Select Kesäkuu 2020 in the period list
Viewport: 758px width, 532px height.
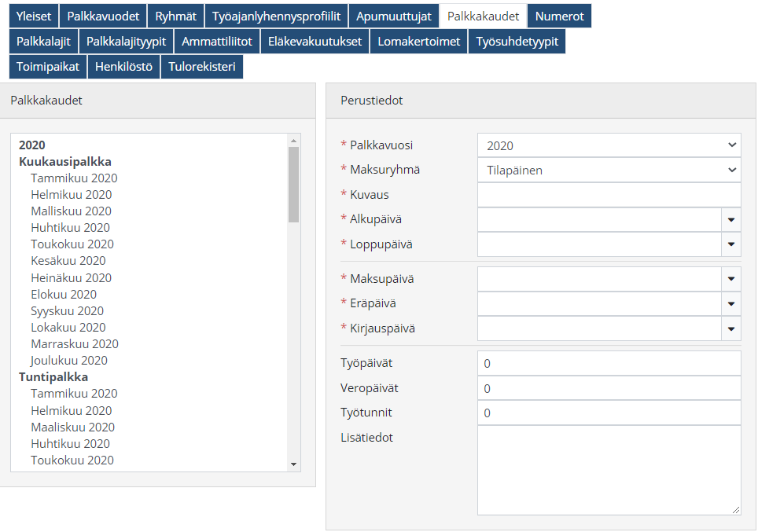point(68,261)
